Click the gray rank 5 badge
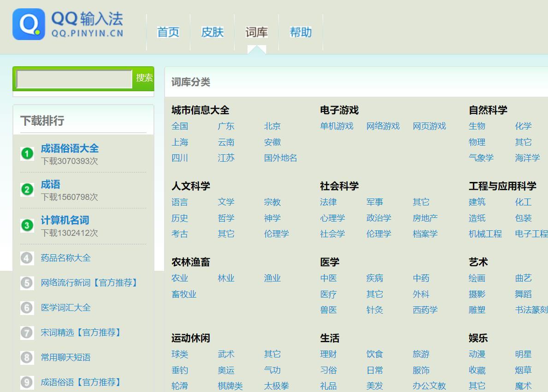 [27, 283]
